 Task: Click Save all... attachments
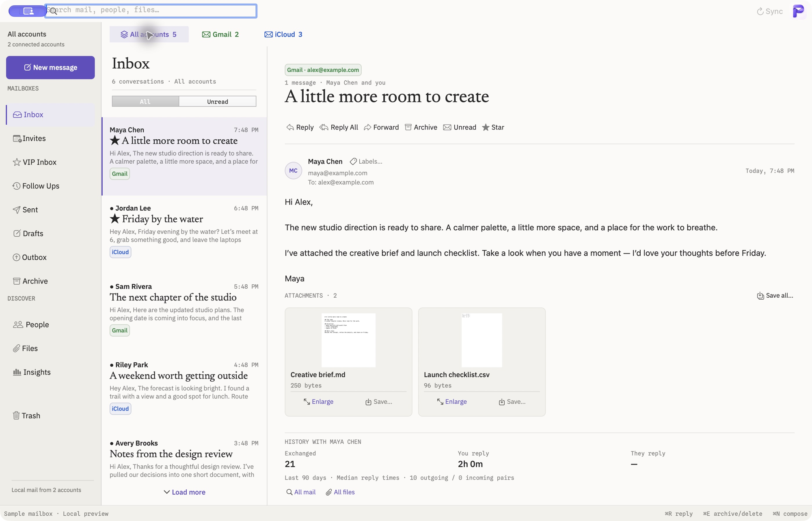[x=775, y=296]
